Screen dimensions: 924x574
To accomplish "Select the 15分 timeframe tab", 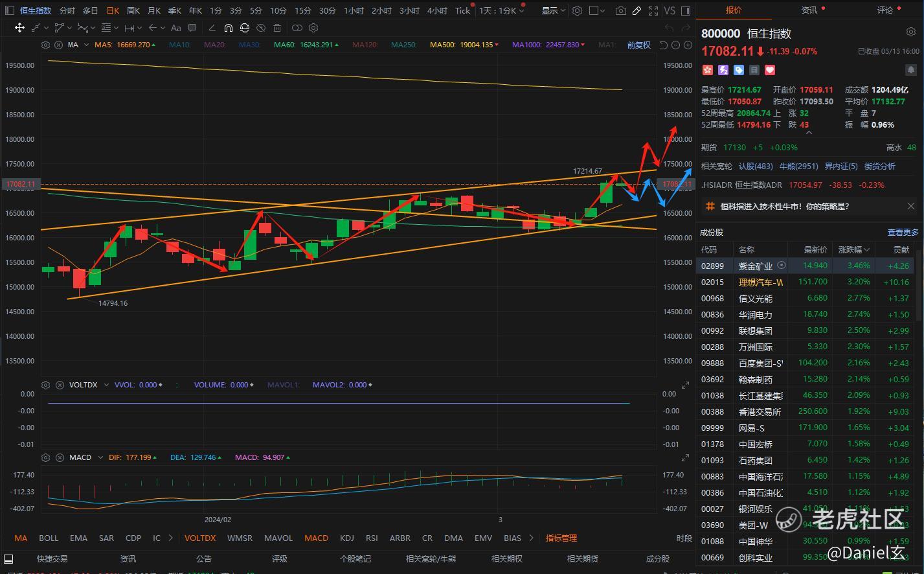I will pyautogui.click(x=302, y=10).
